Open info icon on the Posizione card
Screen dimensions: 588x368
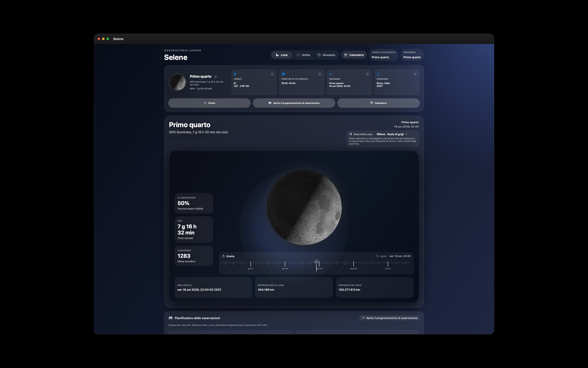(x=415, y=74)
